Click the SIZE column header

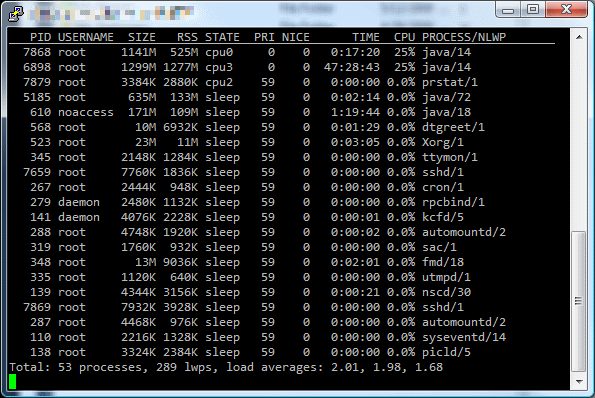tap(142, 37)
